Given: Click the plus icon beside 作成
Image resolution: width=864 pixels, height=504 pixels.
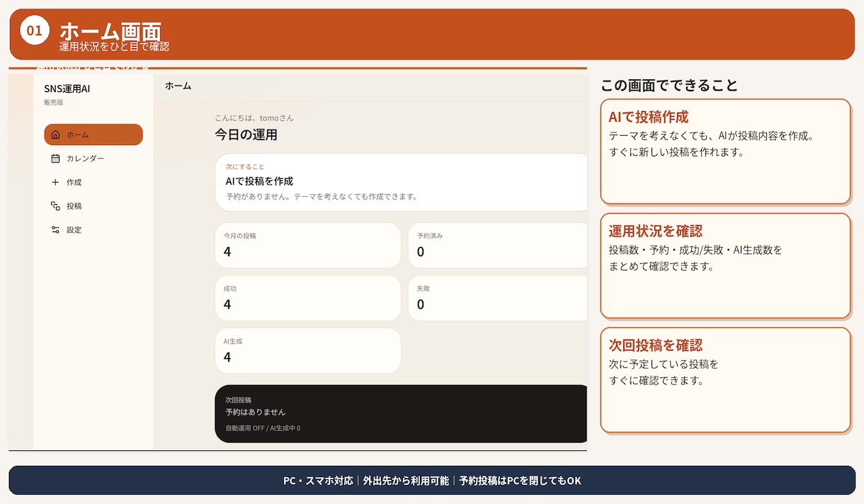Looking at the screenshot, I should coord(56,182).
